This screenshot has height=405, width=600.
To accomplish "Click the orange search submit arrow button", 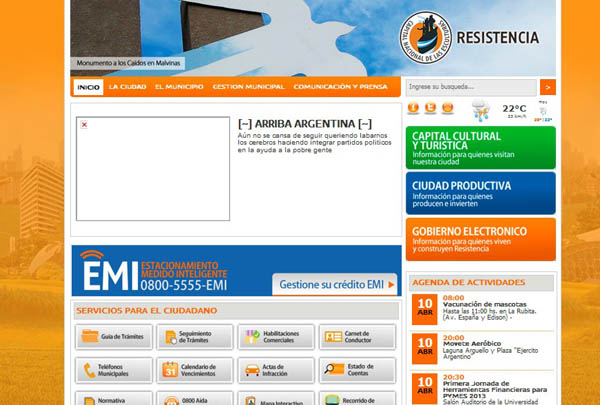I will click(x=548, y=87).
